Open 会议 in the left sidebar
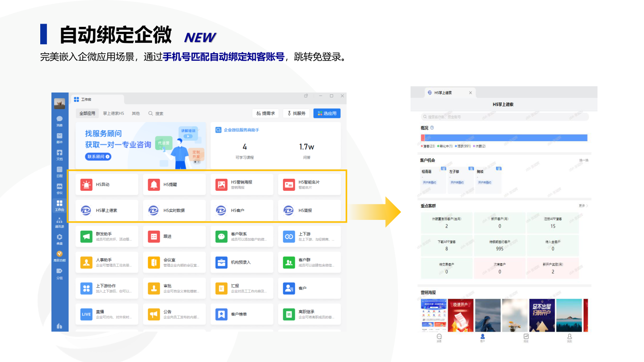This screenshot has width=644, height=362. coord(59,189)
